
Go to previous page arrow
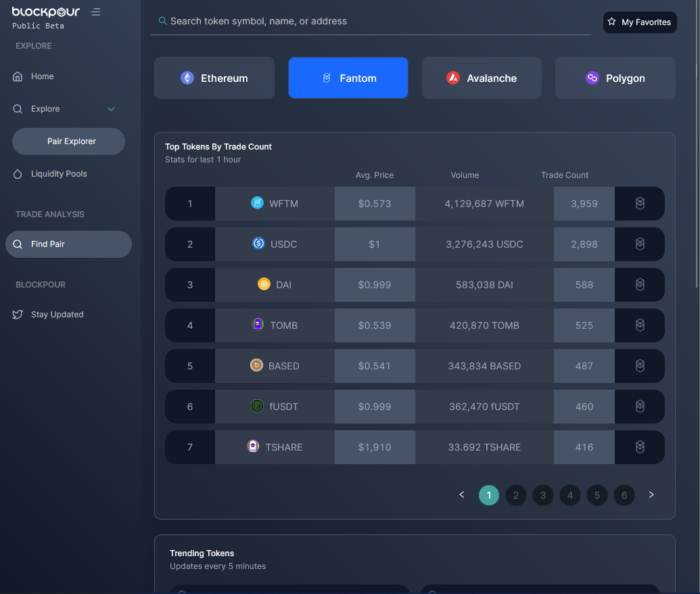[462, 495]
